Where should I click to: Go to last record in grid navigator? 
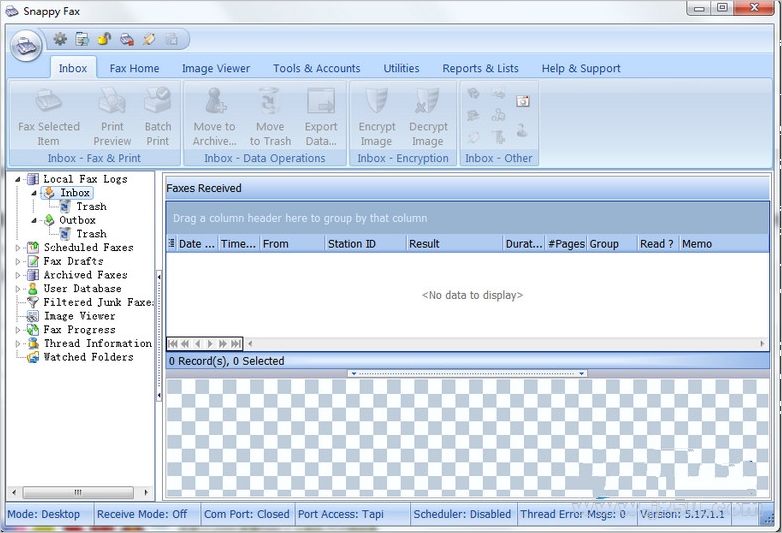pos(235,344)
